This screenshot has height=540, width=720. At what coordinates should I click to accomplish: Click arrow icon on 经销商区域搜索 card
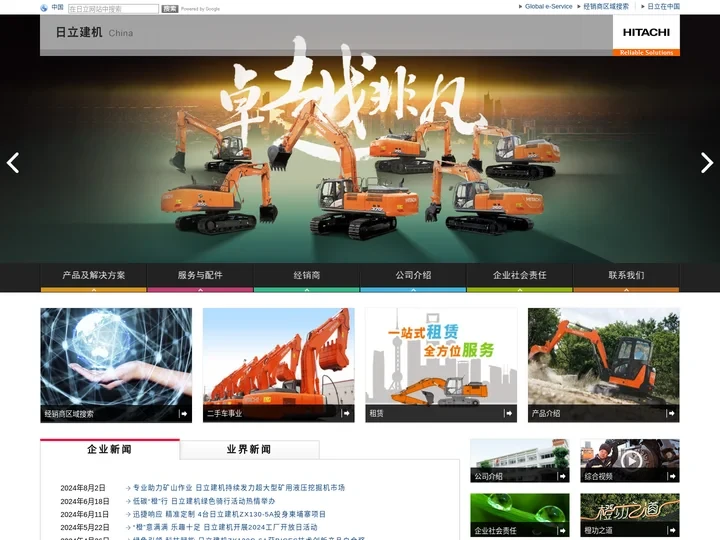tap(183, 414)
